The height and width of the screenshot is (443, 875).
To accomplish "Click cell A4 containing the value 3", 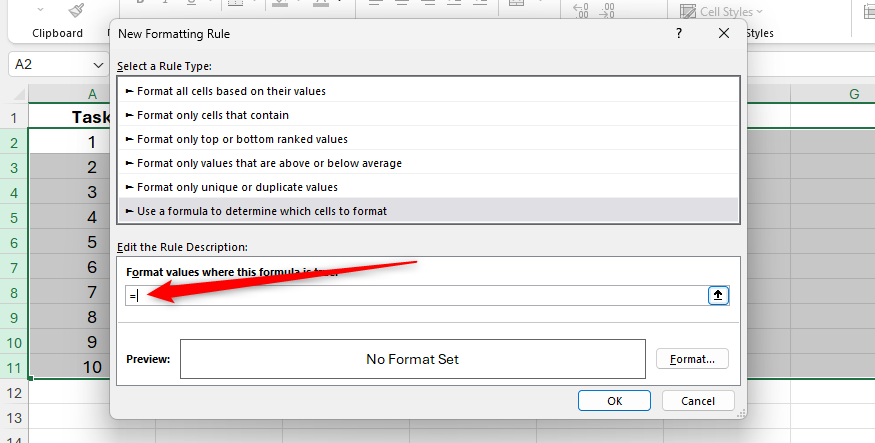I will [70, 192].
